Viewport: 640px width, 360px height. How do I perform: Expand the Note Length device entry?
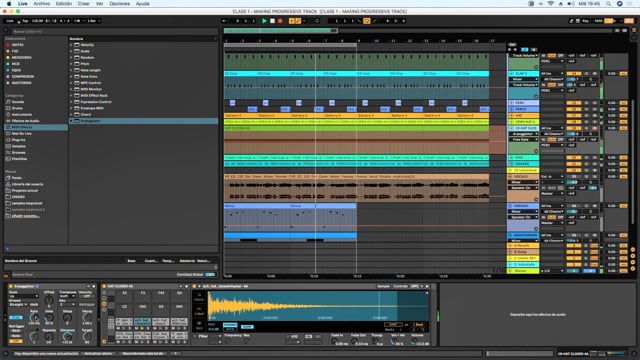[x=71, y=70]
